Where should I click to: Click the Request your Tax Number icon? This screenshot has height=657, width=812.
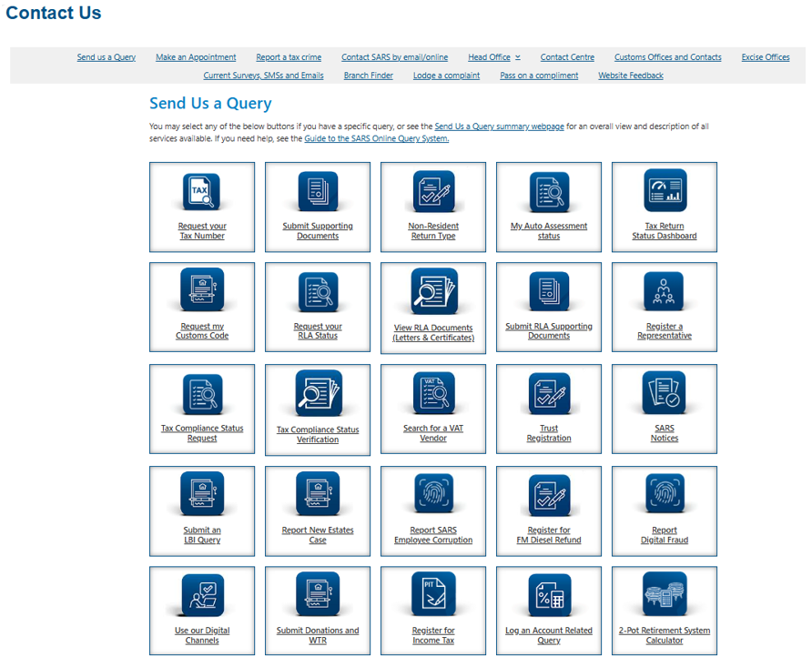(201, 191)
